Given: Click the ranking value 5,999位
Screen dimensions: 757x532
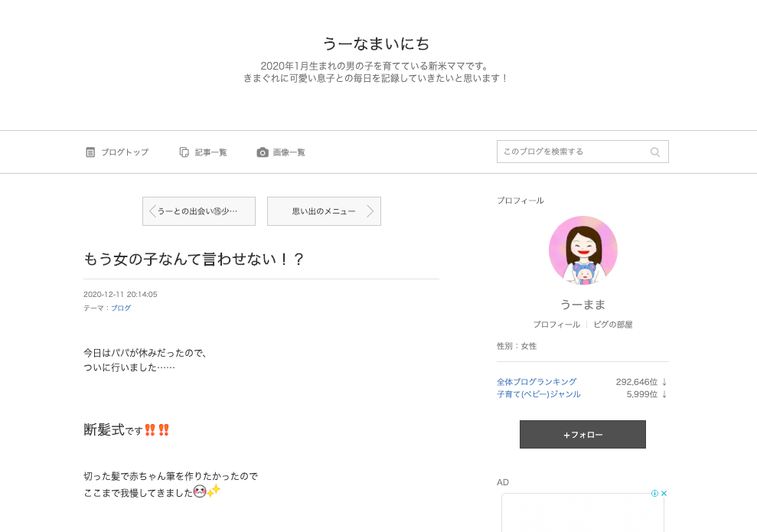Looking at the screenshot, I should [x=642, y=394].
